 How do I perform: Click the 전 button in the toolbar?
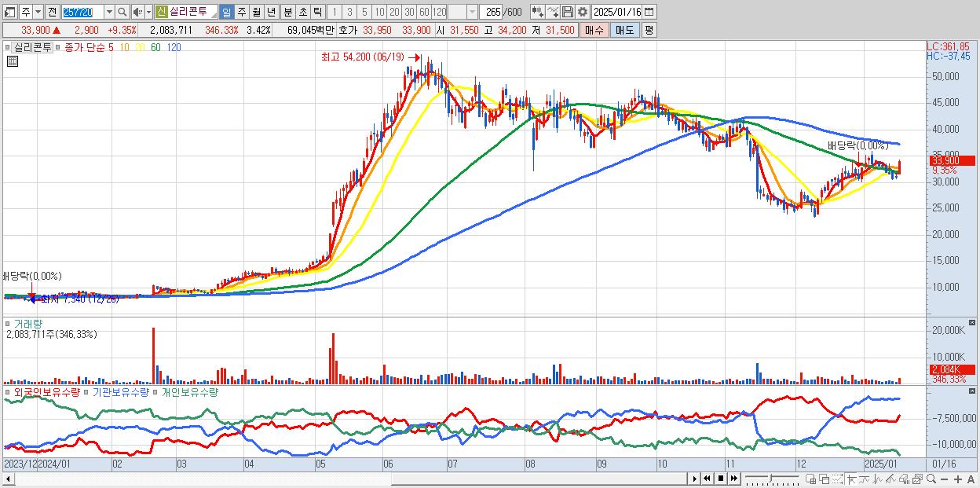pos(52,12)
